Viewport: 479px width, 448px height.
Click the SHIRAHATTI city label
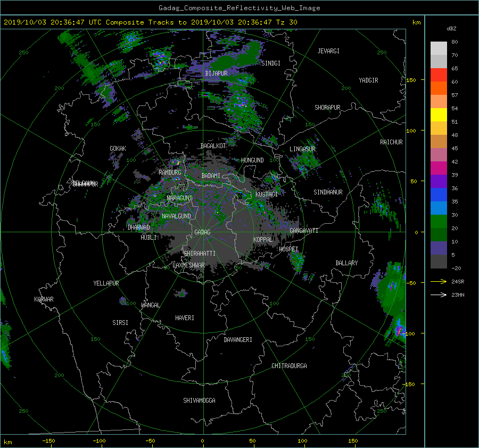pos(200,254)
